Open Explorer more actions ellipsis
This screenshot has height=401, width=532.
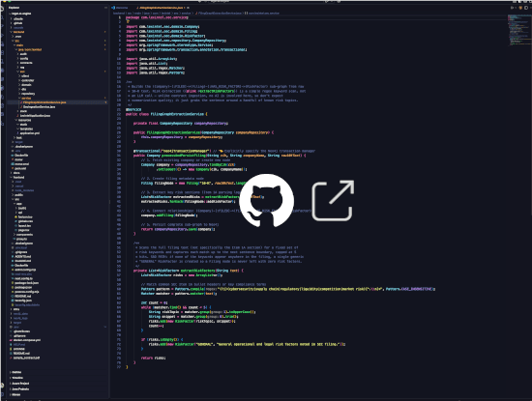coord(105,8)
